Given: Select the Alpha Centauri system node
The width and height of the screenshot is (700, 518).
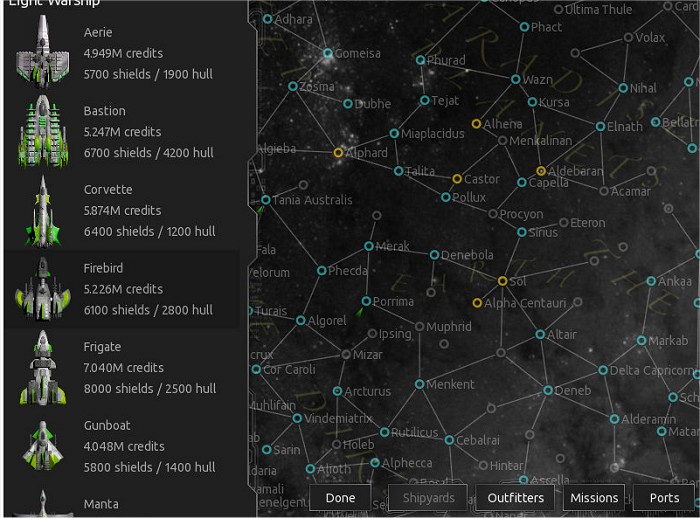Looking at the screenshot, I should click(x=477, y=303).
